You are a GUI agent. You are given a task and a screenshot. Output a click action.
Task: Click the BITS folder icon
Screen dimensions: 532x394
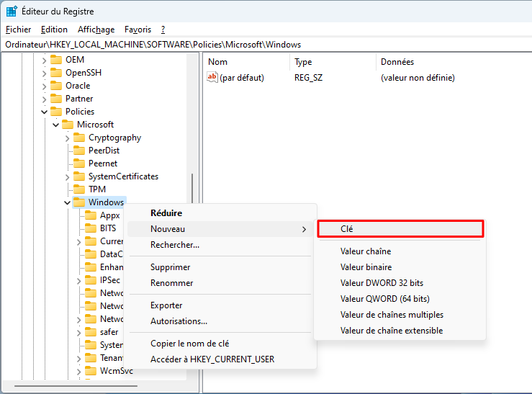tap(91, 228)
